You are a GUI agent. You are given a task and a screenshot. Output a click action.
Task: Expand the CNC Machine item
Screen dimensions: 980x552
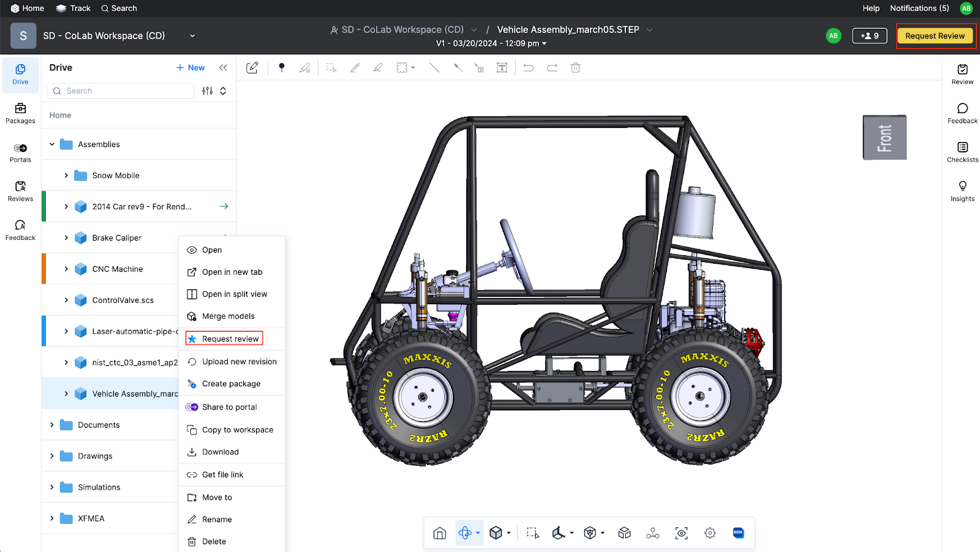(x=66, y=269)
